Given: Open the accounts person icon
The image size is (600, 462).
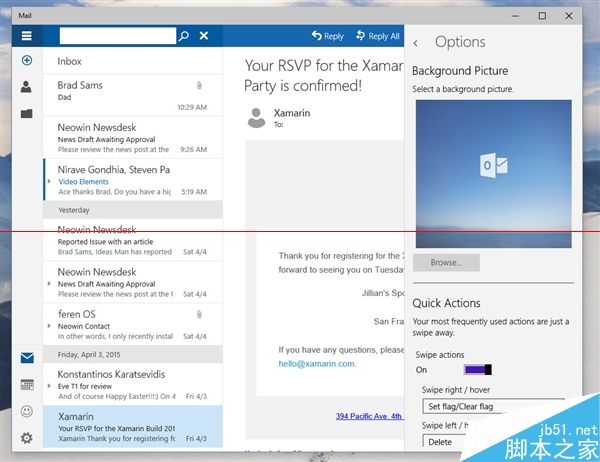Looking at the screenshot, I should click(x=26, y=87).
